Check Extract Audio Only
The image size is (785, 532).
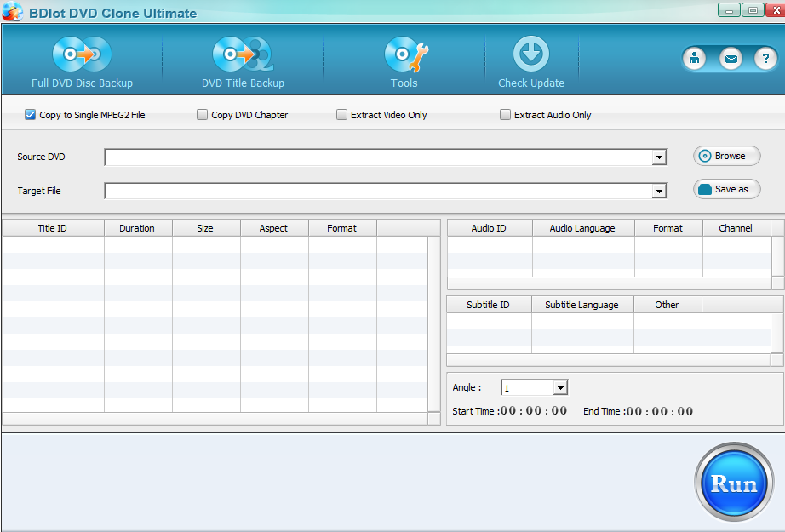coord(505,115)
